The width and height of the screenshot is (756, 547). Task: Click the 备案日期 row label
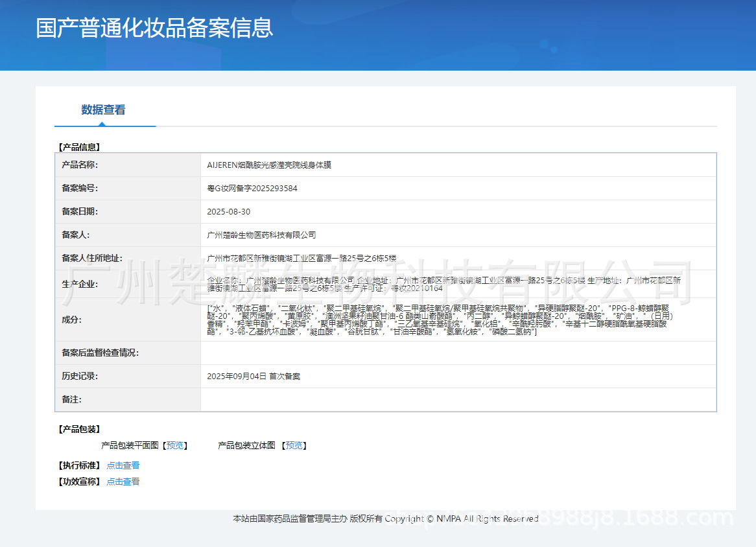[80, 211]
